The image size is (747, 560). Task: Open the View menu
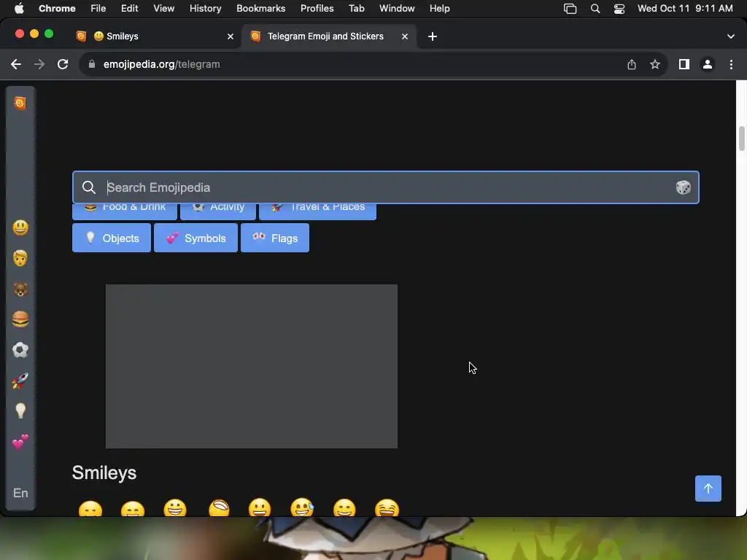pos(164,8)
